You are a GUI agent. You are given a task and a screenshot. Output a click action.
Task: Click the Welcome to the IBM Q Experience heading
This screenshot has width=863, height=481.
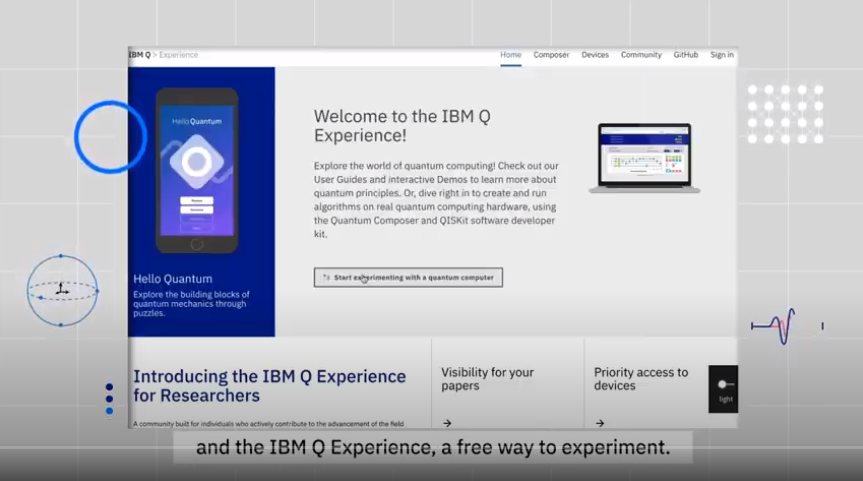coord(402,125)
